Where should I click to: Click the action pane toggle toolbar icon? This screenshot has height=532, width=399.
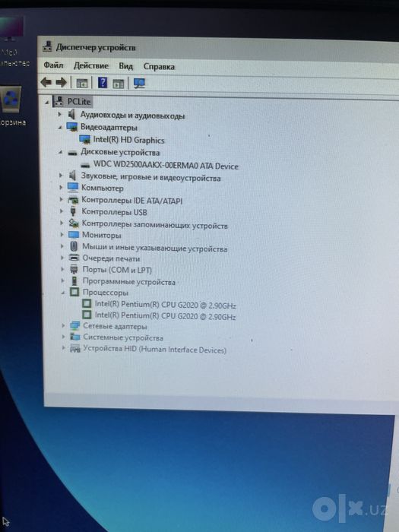pyautogui.click(x=119, y=84)
